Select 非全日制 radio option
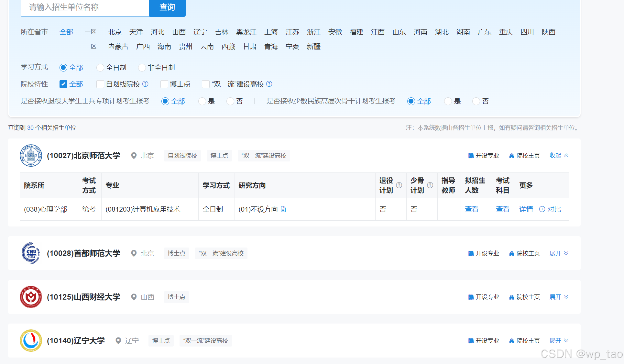624x364 pixels. click(142, 68)
